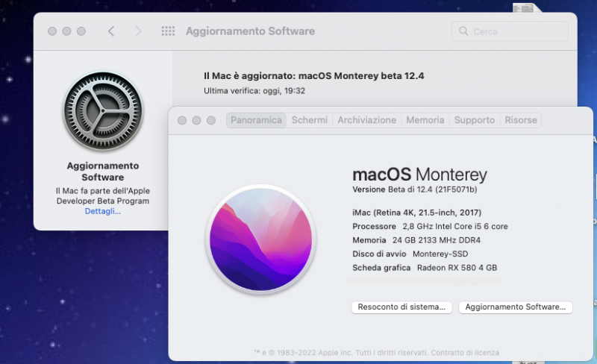Click the desktop file icon behind the window

(526, 7)
